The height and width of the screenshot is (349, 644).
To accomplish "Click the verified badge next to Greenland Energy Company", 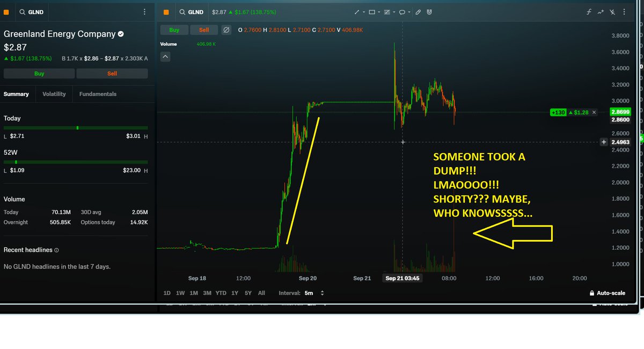I will pyautogui.click(x=121, y=34).
